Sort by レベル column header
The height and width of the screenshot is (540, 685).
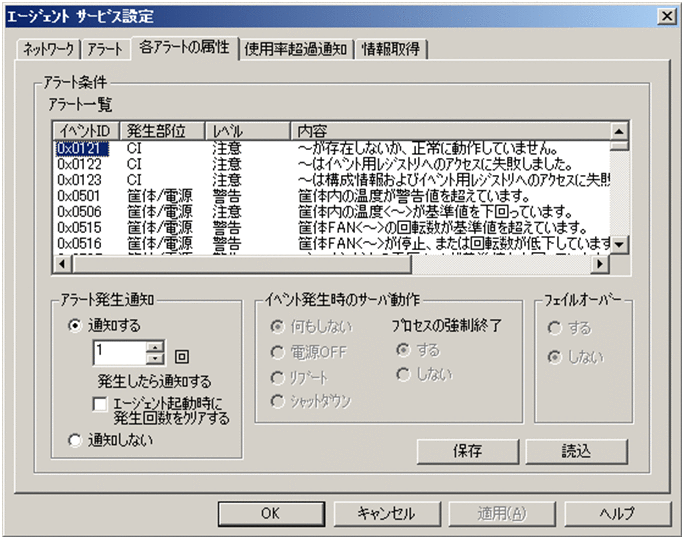(248, 131)
